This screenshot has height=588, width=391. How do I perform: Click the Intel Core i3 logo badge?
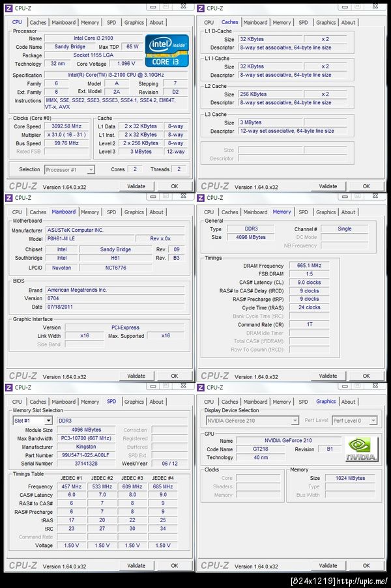pos(167,51)
